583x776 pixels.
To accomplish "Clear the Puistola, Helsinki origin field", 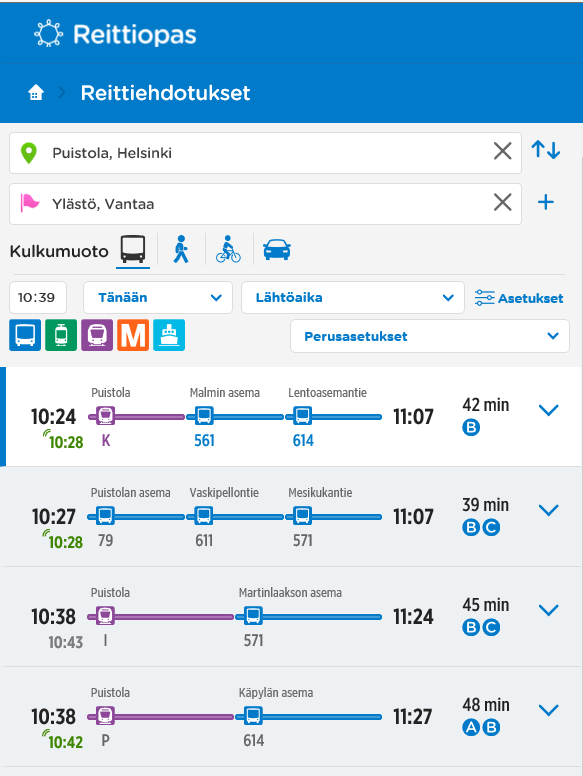I will (x=502, y=151).
